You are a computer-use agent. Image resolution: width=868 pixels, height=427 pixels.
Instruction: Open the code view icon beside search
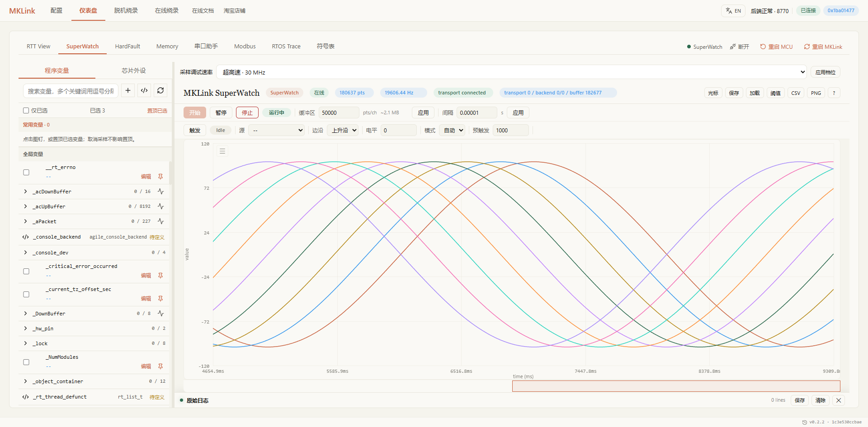coord(144,91)
